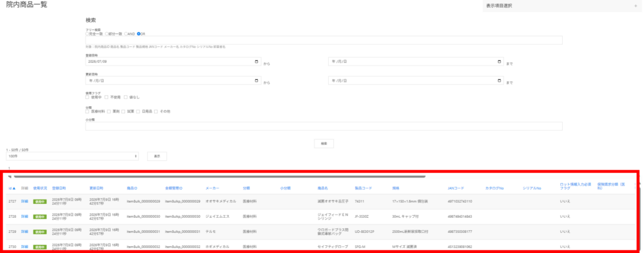This screenshot has height=253, width=644.
Task: Click maker cell ホギメディカル
Action: (x=217, y=247)
